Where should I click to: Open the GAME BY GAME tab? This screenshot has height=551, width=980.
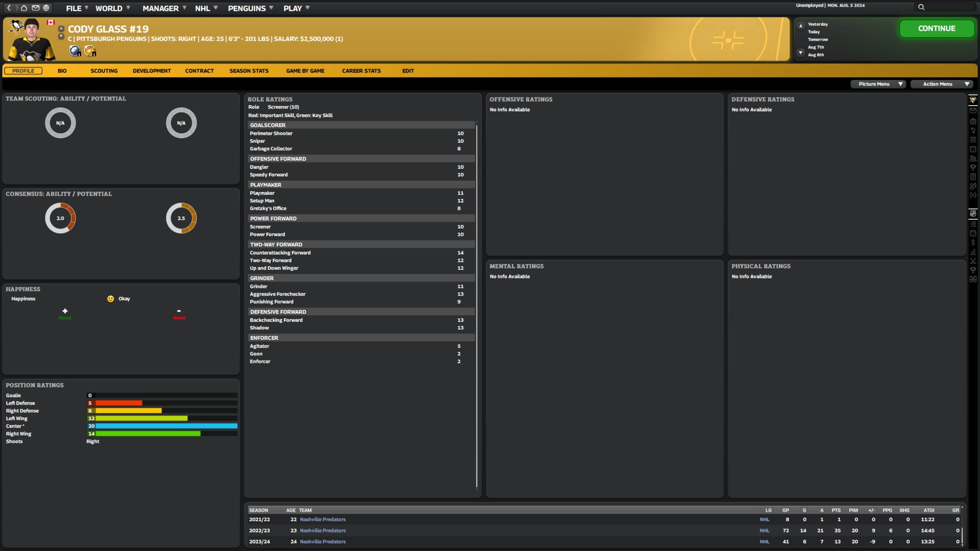pos(305,71)
